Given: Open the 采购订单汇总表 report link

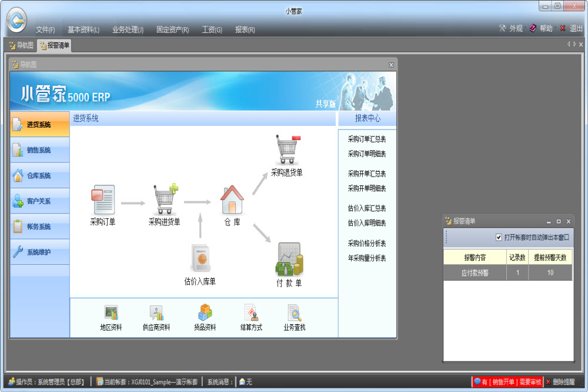Looking at the screenshot, I should click(367, 139).
